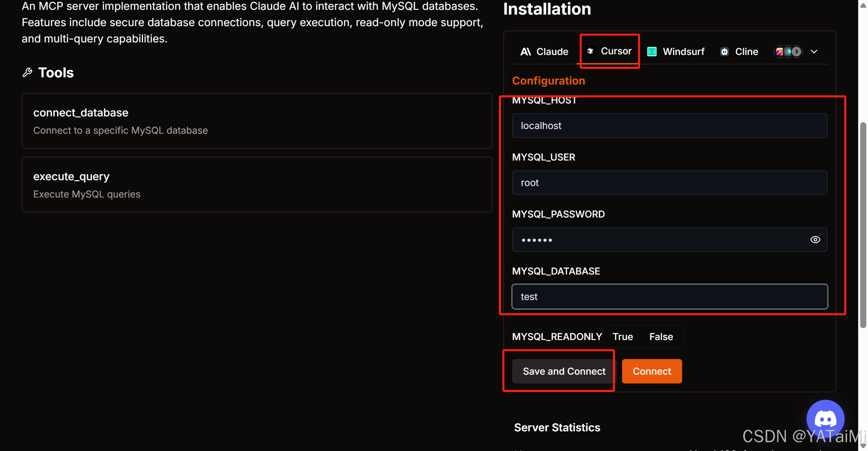Click the Windsurf teal icon
Viewport: 868px width, 451px height.
click(x=652, y=52)
